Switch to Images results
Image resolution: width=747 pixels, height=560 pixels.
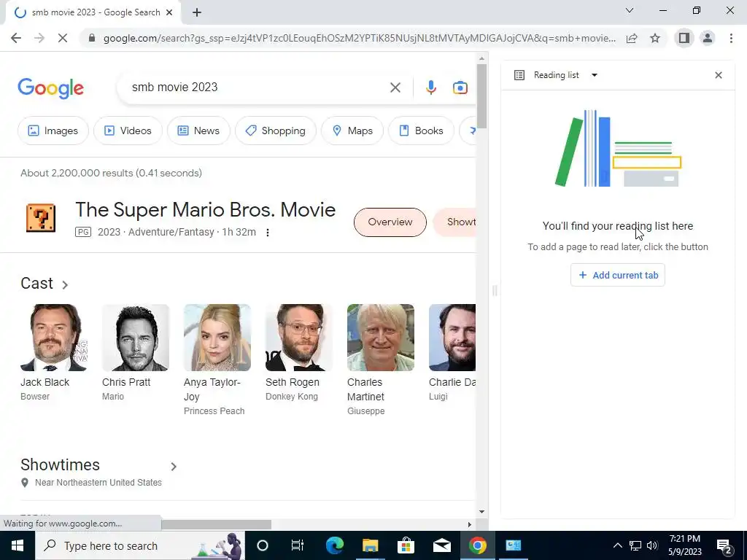coord(53,131)
